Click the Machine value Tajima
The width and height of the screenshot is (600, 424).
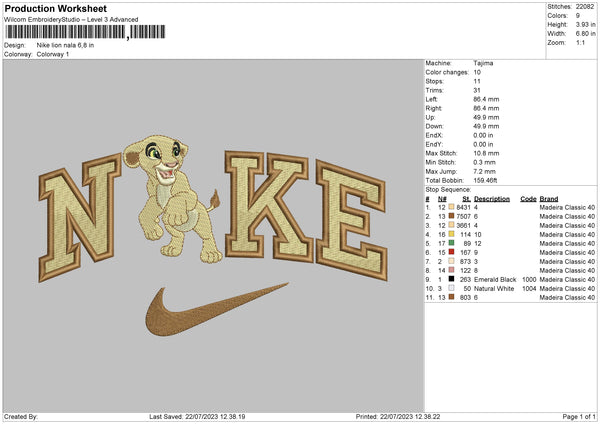(484, 63)
